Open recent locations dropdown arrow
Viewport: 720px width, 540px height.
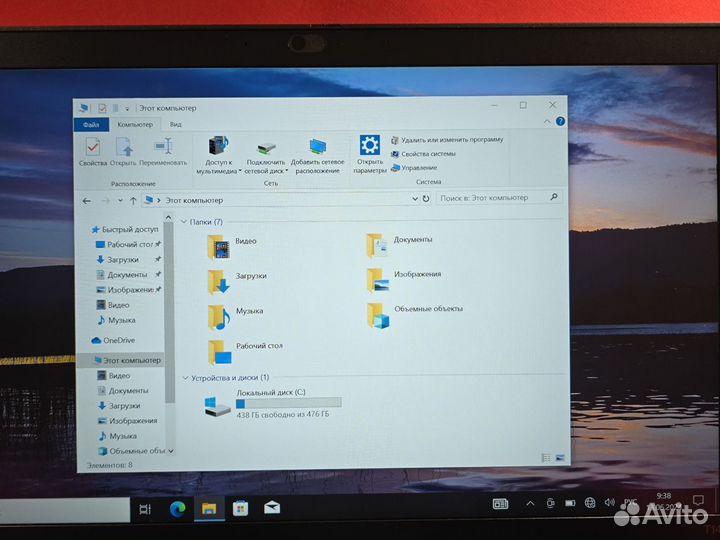coord(120,201)
